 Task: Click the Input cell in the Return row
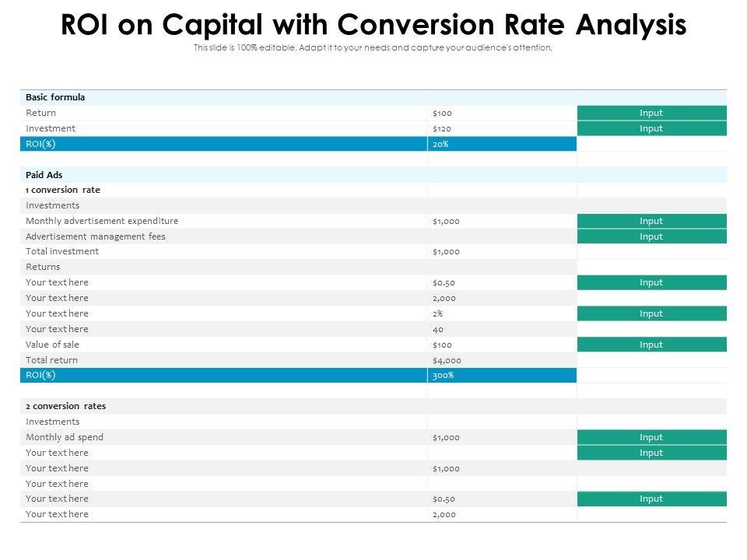651,113
